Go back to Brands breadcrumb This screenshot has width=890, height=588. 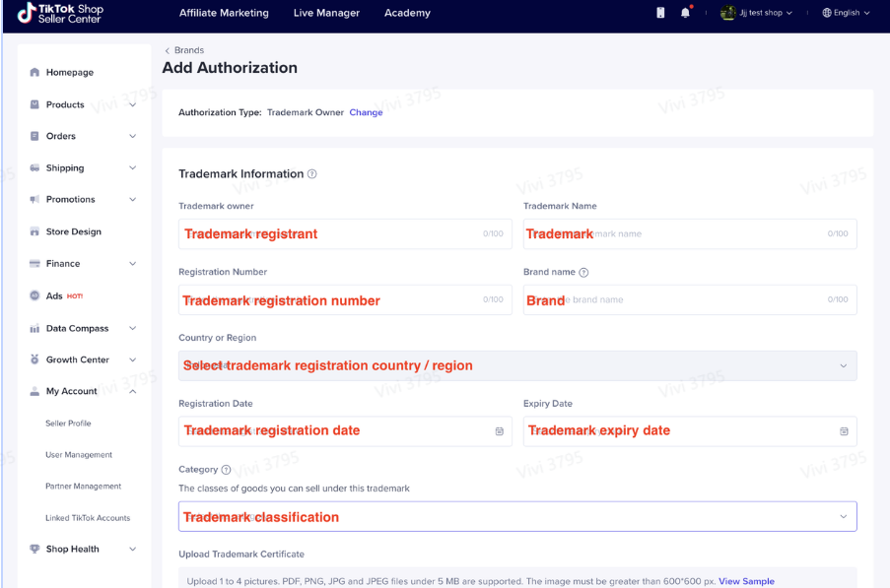(x=188, y=50)
